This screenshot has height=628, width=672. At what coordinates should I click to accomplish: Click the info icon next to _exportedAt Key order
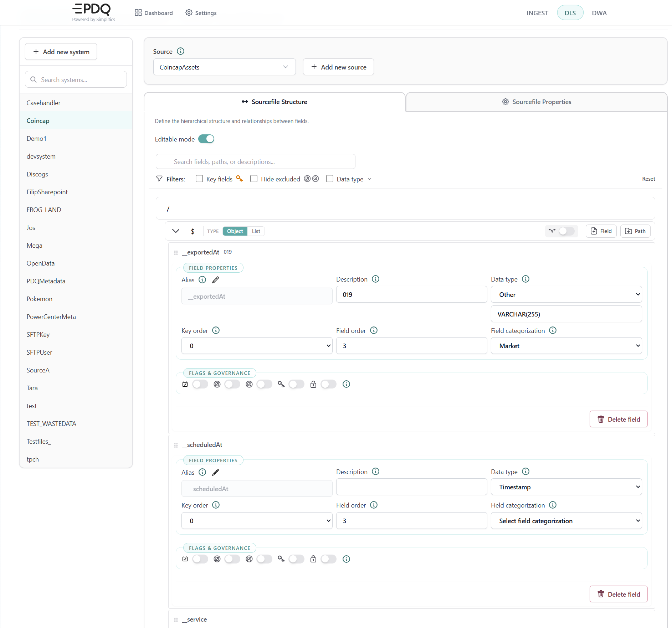tap(216, 330)
